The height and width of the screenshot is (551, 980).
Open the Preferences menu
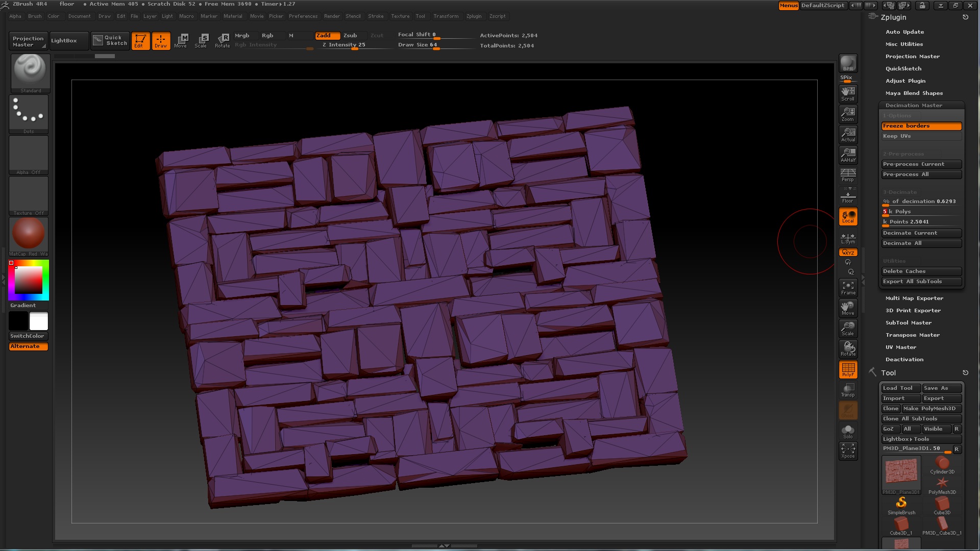[303, 16]
